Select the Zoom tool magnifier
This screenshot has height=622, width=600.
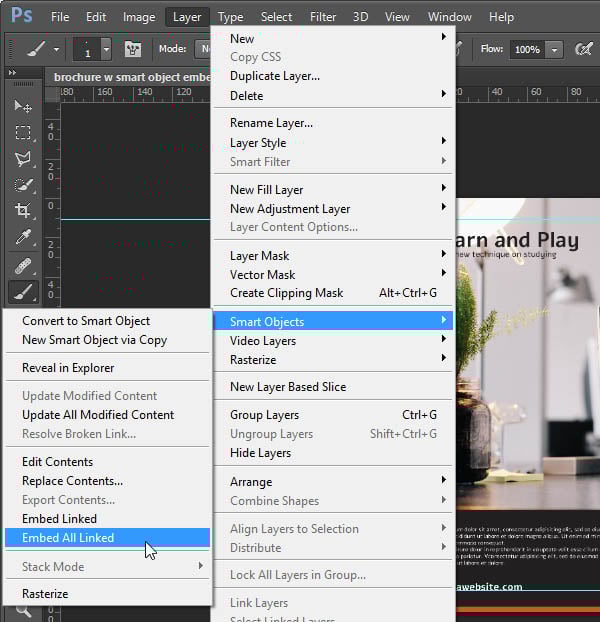tap(24, 612)
